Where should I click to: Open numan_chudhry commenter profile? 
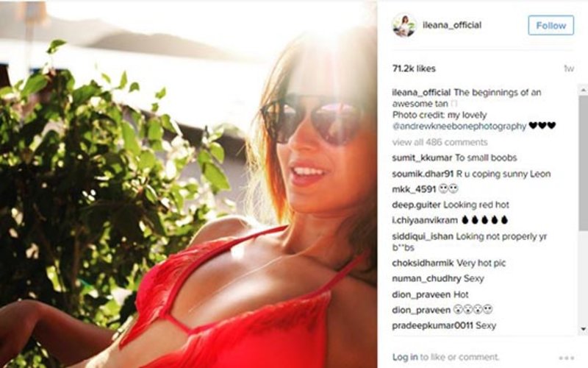[x=427, y=279]
